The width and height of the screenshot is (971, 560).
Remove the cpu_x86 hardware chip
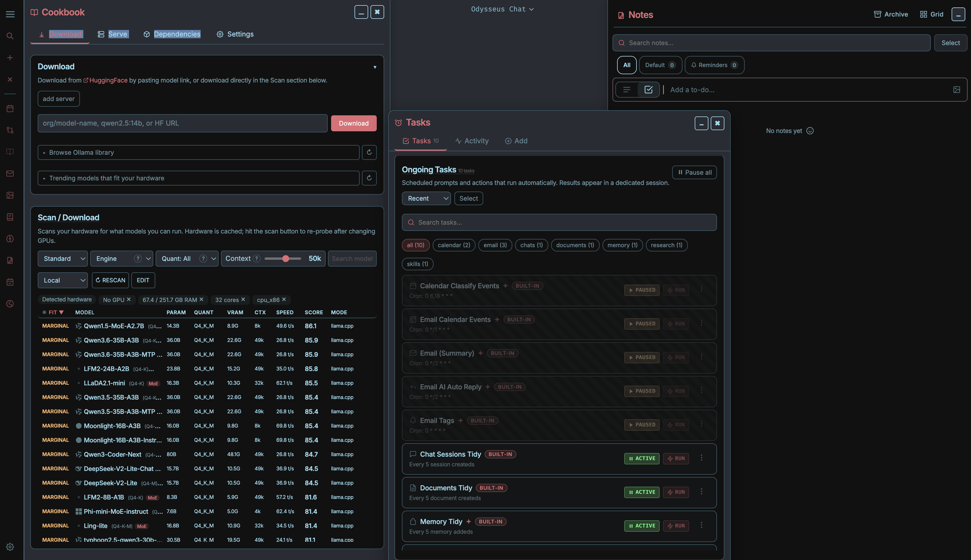click(284, 299)
